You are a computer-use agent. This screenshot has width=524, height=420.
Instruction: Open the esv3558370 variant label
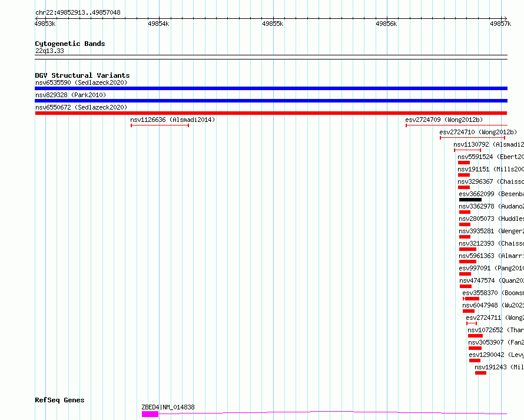pos(493,293)
